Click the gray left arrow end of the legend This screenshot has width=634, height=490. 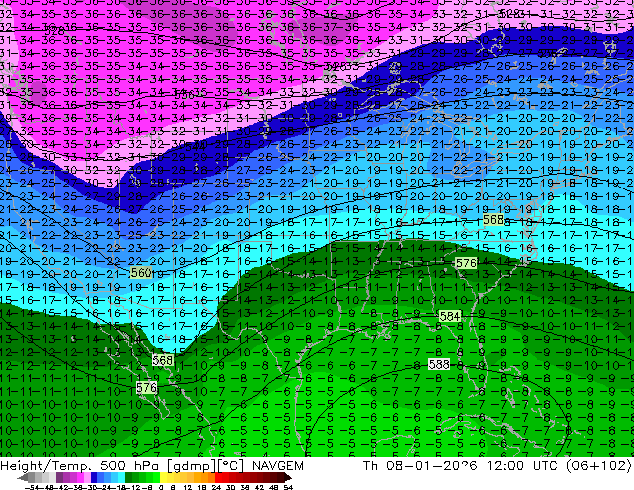click(x=23, y=478)
